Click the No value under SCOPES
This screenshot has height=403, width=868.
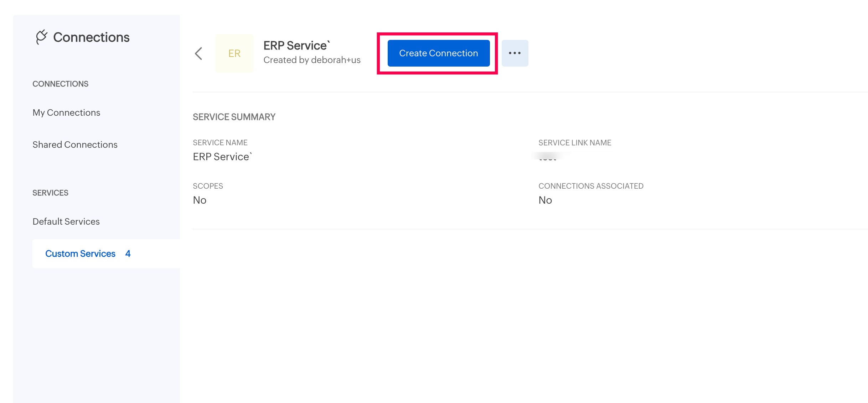coord(200,200)
